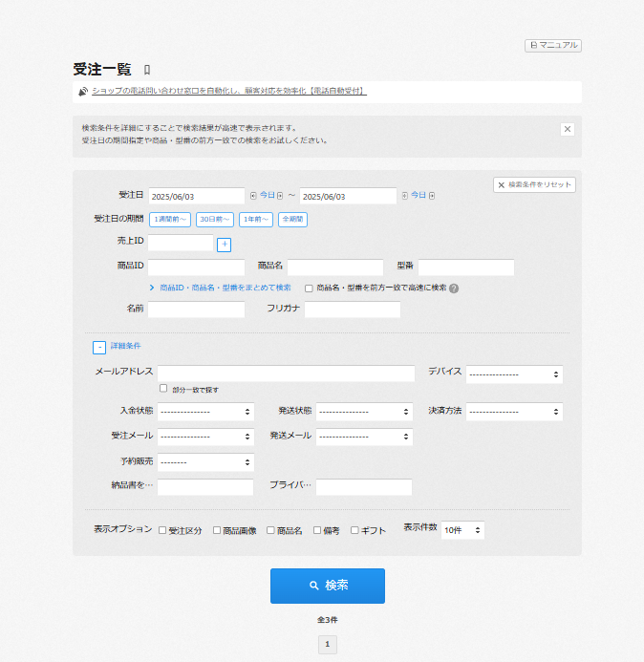Expand the 表示件数 selector
The width and height of the screenshot is (644, 662).
(462, 530)
